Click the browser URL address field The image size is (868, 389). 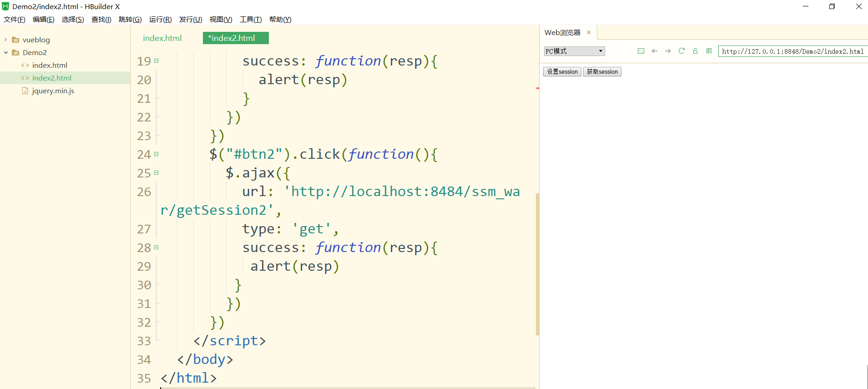click(x=793, y=51)
